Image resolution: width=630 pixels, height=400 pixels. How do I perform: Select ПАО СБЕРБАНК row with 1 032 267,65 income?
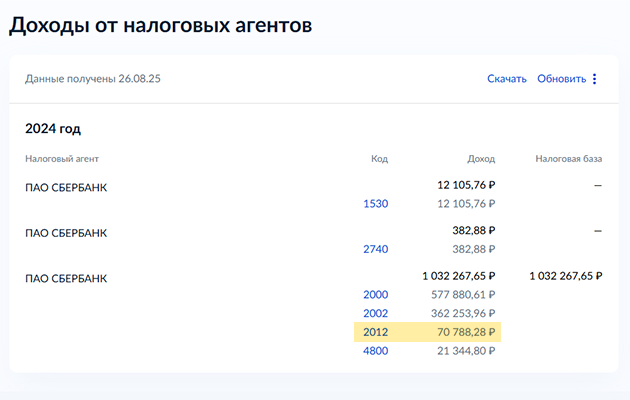[x=66, y=278]
